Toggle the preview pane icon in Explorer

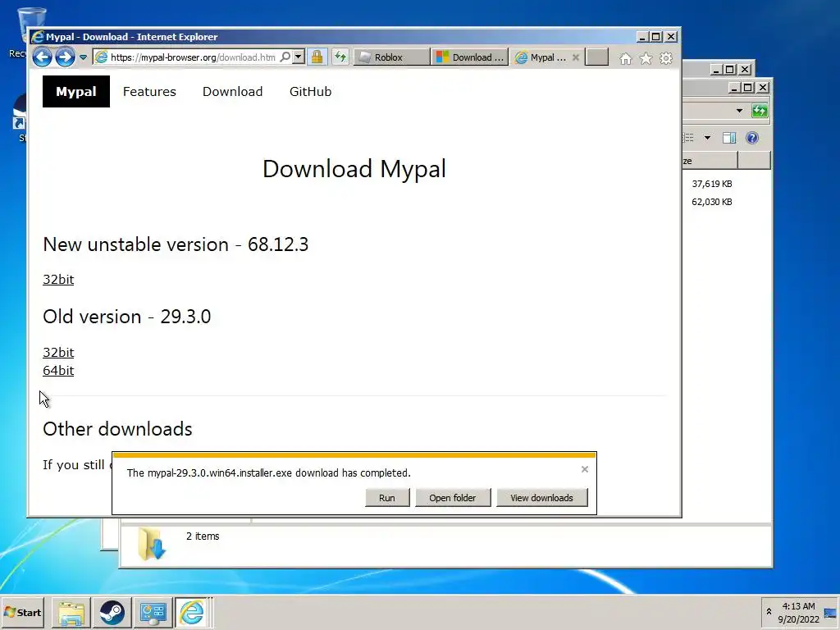729,138
